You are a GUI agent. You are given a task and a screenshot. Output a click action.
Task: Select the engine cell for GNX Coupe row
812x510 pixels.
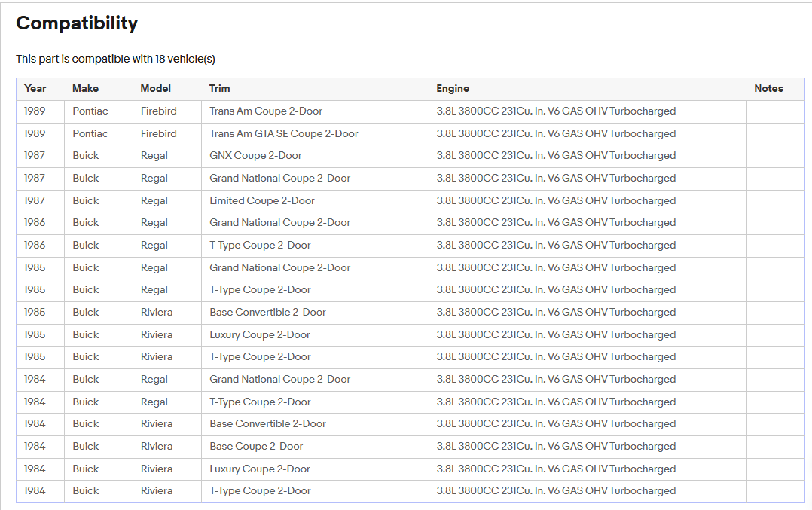point(556,156)
